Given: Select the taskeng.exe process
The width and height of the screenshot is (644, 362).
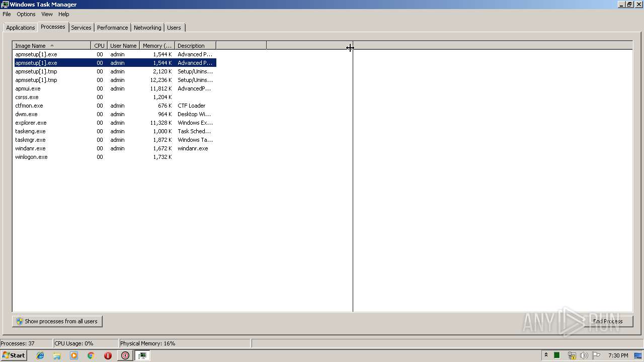Looking at the screenshot, I should tap(115, 131).
